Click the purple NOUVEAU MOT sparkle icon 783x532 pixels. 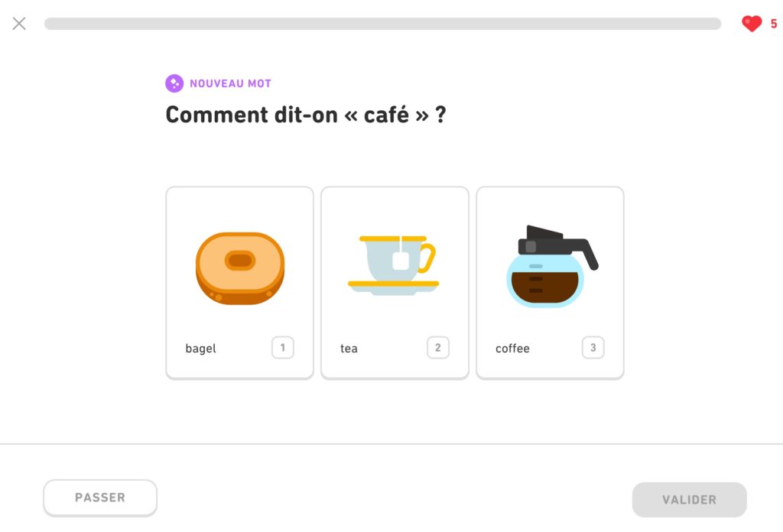(174, 83)
